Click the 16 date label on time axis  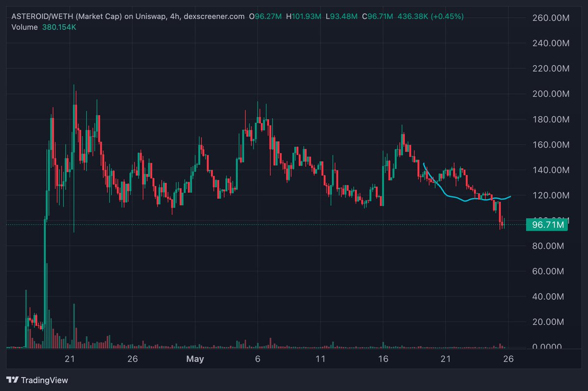[x=383, y=359]
